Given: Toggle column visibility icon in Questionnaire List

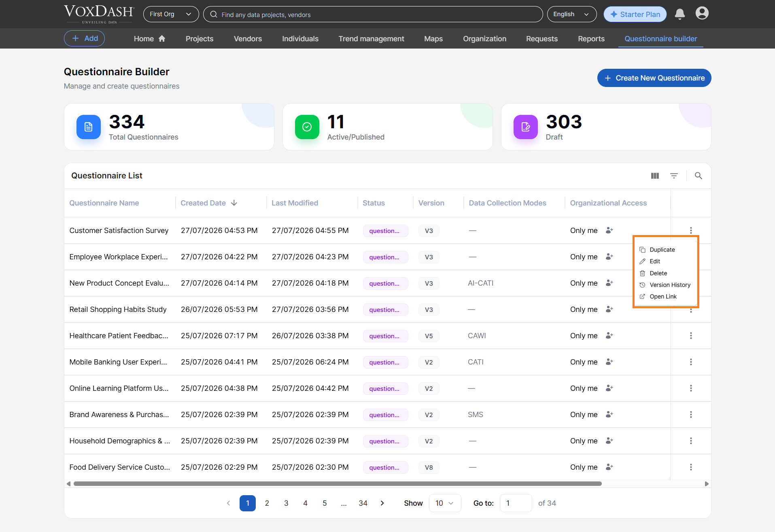Looking at the screenshot, I should pos(655,176).
